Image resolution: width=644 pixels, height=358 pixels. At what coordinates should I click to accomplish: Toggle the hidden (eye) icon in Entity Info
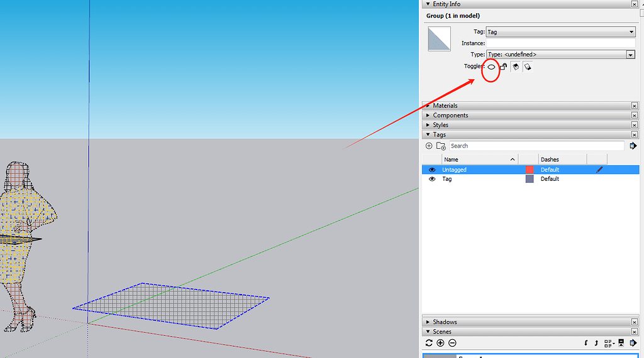[491, 67]
